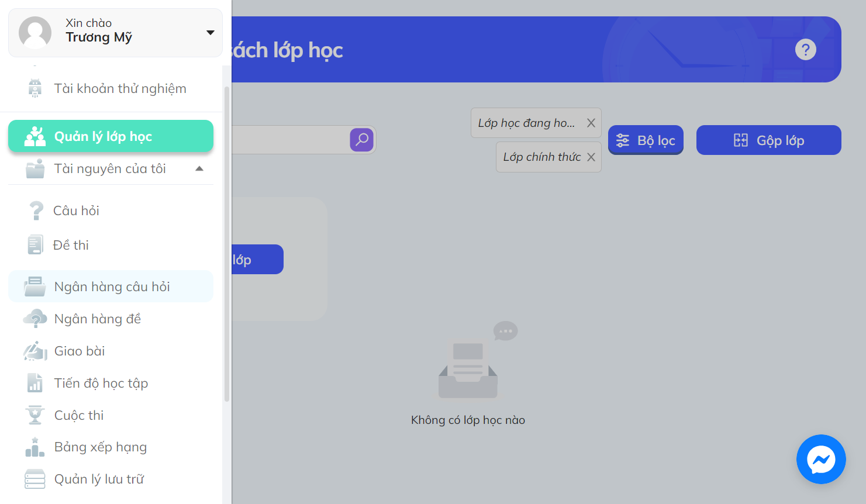
Task: Go to Giao bài
Action: point(111,351)
